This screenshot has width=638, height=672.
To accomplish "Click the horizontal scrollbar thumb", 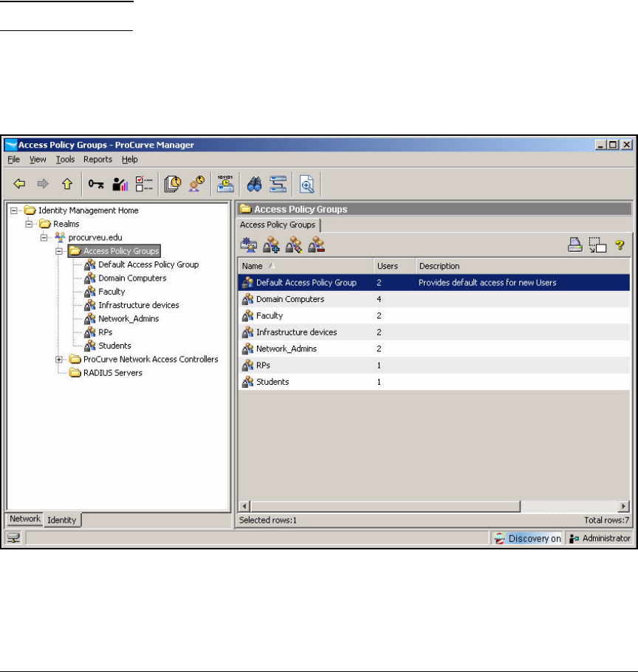I will [385, 506].
